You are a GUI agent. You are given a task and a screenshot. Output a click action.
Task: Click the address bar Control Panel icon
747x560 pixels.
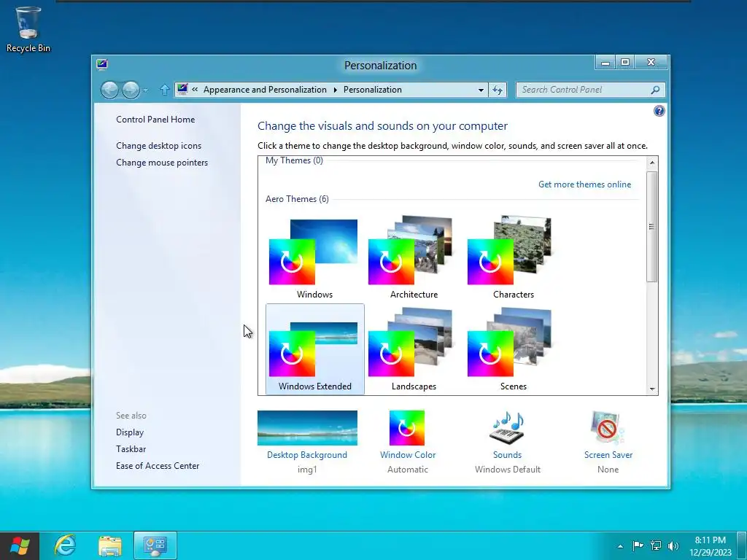(182, 89)
